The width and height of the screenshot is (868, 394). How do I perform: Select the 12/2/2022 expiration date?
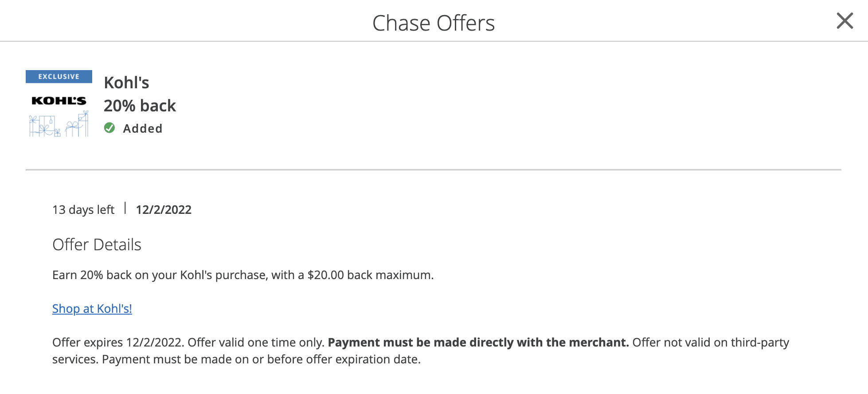point(163,209)
